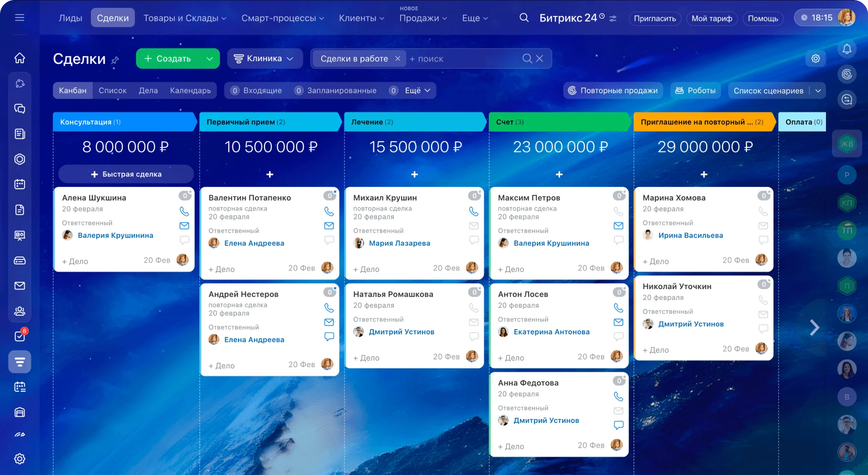Email Валентин Потапенко via the envelope icon
The height and width of the screenshot is (475, 868).
(x=328, y=225)
